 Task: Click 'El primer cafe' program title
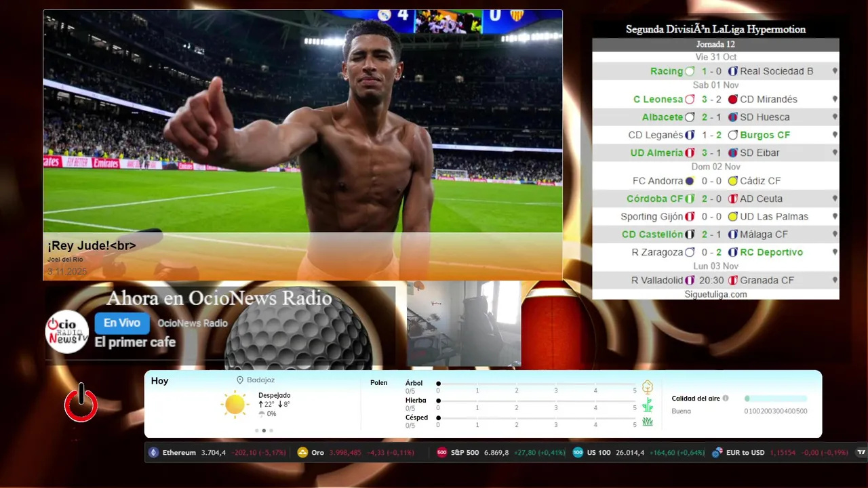point(135,342)
